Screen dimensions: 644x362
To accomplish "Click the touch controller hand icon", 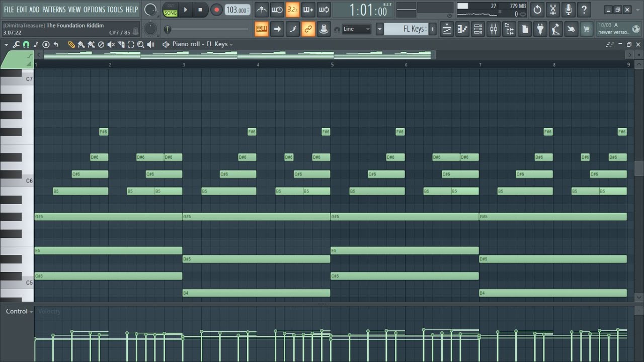I will (571, 29).
